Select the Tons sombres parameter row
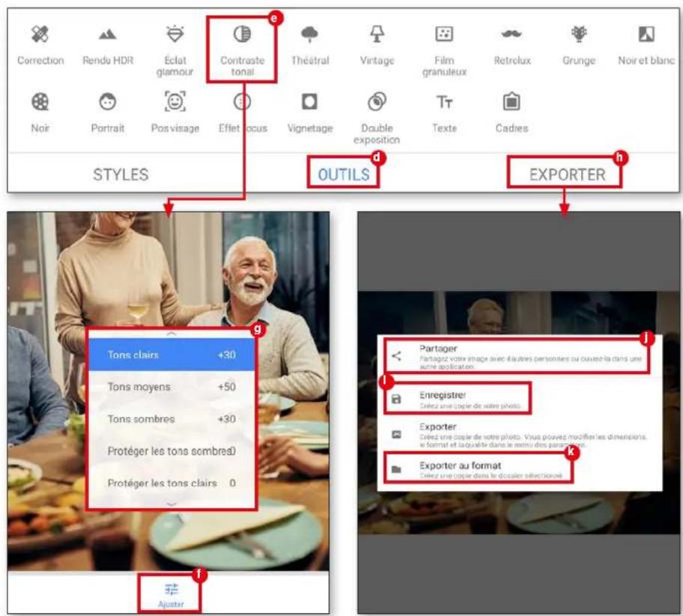The image size is (683, 616). click(171, 419)
